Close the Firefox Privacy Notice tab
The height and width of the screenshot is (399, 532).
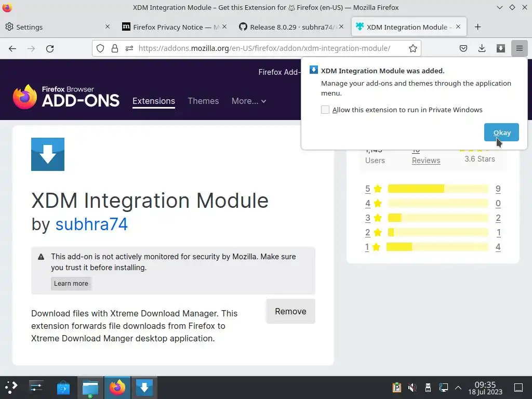(x=224, y=26)
